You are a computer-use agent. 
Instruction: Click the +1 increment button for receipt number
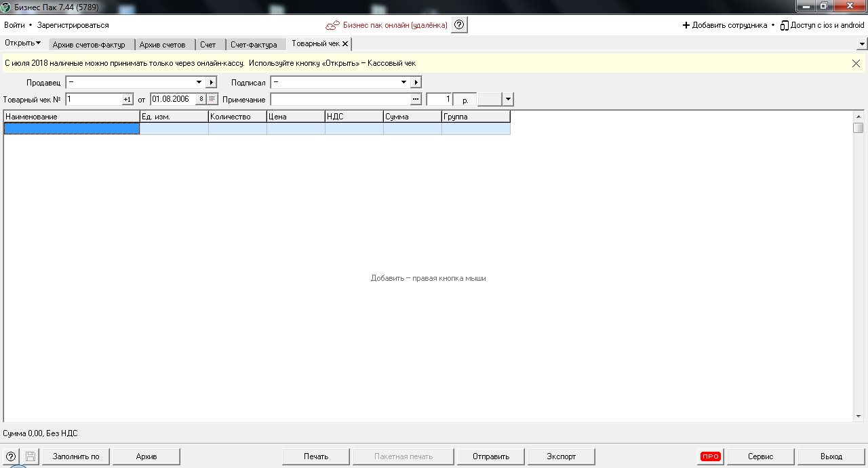click(127, 99)
